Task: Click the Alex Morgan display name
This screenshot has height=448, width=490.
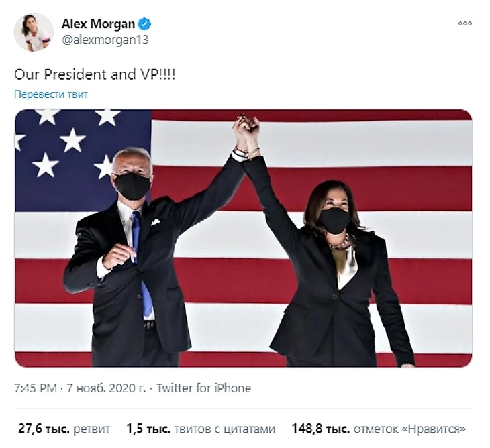Action: click(x=98, y=24)
